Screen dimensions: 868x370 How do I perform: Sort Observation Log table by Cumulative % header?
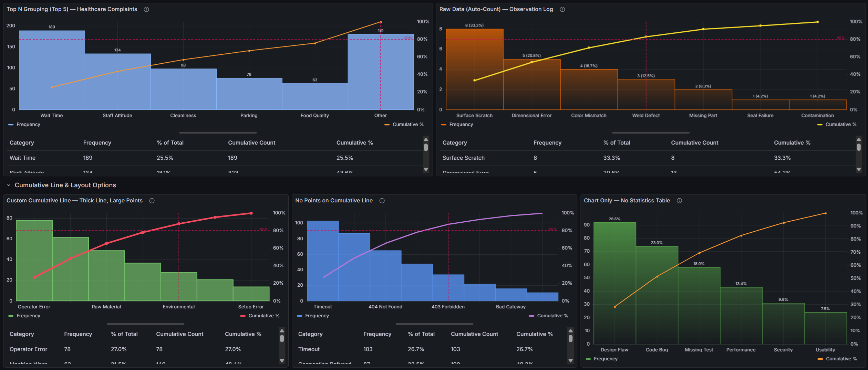pyautogui.click(x=792, y=142)
